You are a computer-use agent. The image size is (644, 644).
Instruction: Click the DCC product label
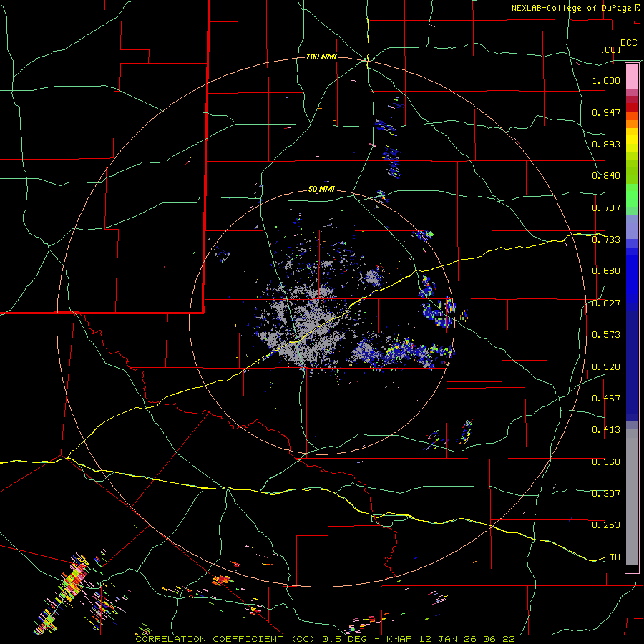628,43
